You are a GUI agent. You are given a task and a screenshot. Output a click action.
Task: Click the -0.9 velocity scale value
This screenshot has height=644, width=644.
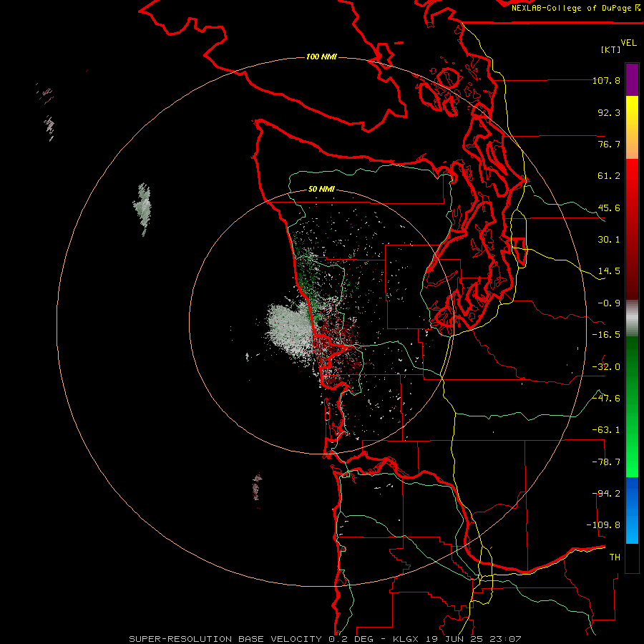[x=609, y=303]
